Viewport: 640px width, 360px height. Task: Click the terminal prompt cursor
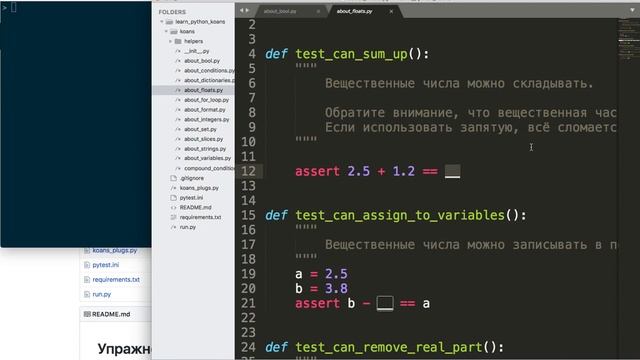tap(13, 7)
